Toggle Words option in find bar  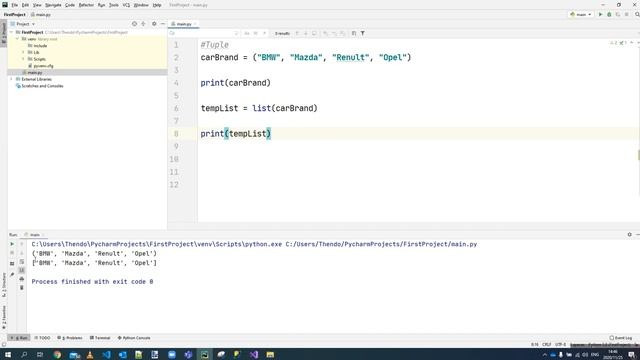click(256, 33)
